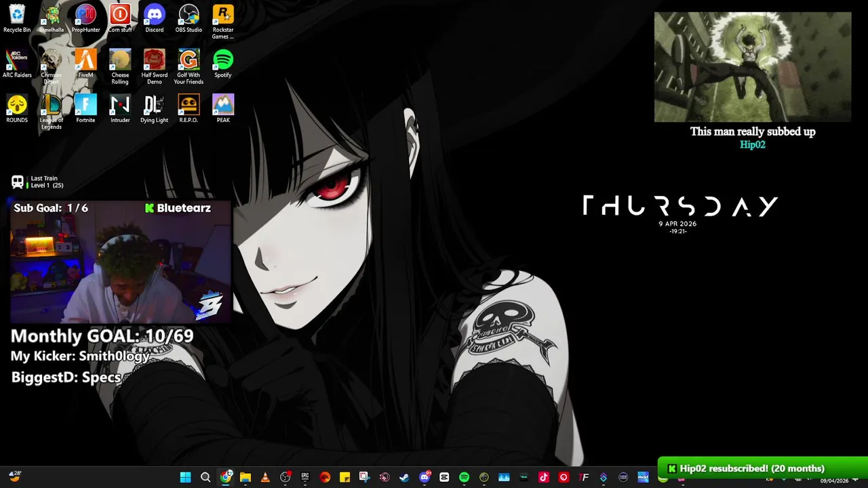
Task: Open TikTok from the taskbar
Action: (543, 477)
